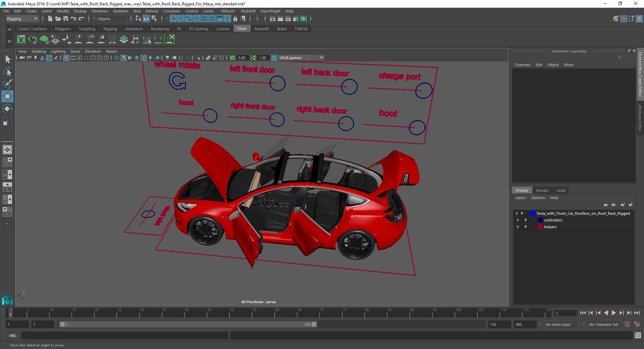Switch to the Anim layer tab
644x349 pixels.
[x=561, y=191]
